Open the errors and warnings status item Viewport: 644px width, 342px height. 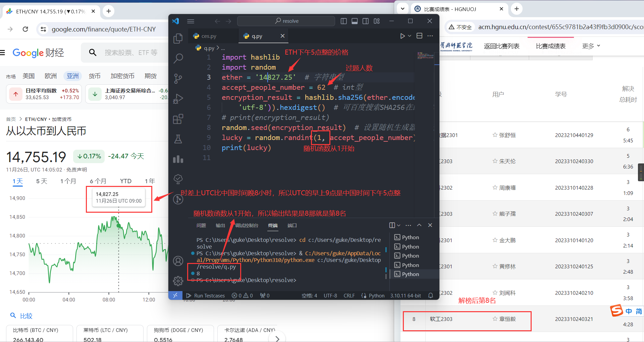(x=242, y=296)
